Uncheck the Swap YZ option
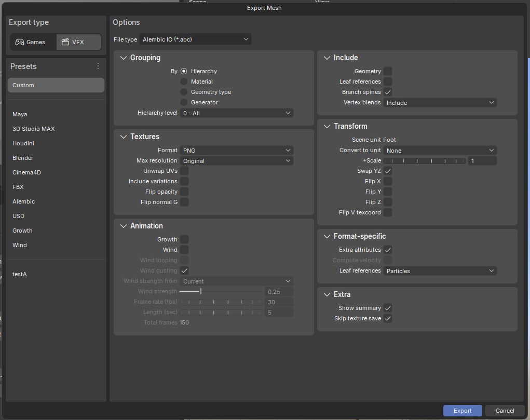Screen dimensions: 530x420 388,171
